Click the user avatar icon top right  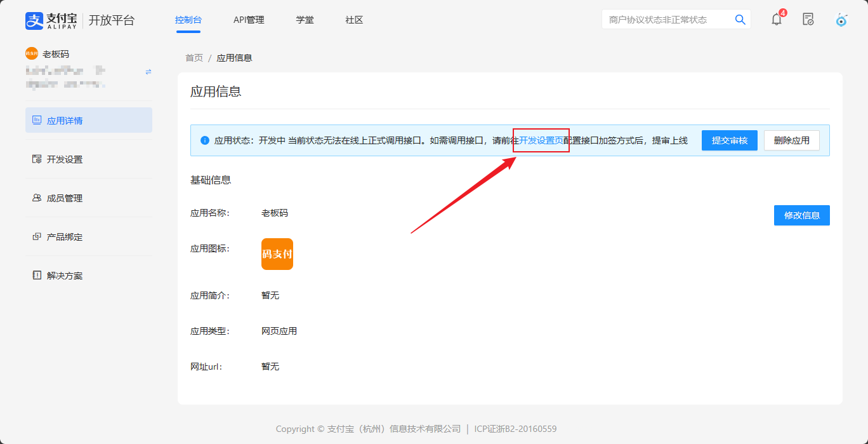pos(841,20)
